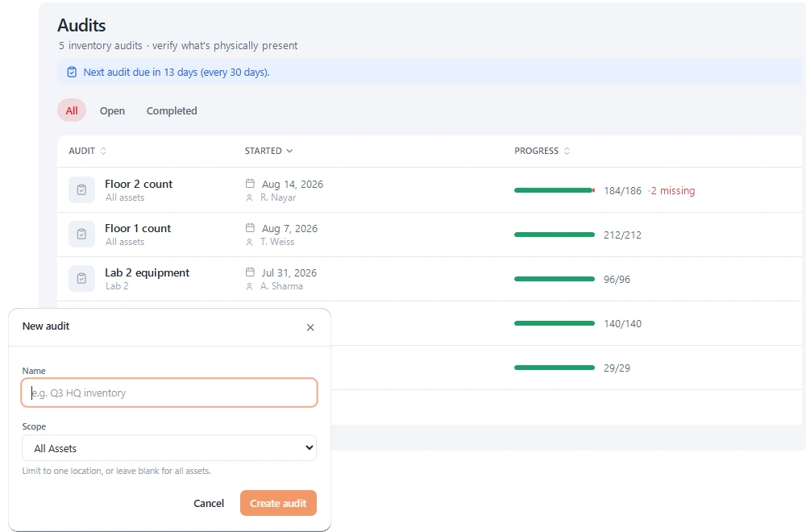This screenshot has height=532, width=806.
Task: Click the auditor name 'A. Sharma'
Action: point(281,286)
